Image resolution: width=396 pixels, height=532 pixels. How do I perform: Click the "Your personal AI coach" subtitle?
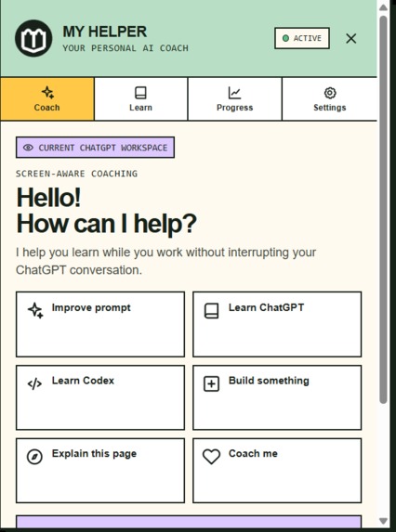point(125,48)
